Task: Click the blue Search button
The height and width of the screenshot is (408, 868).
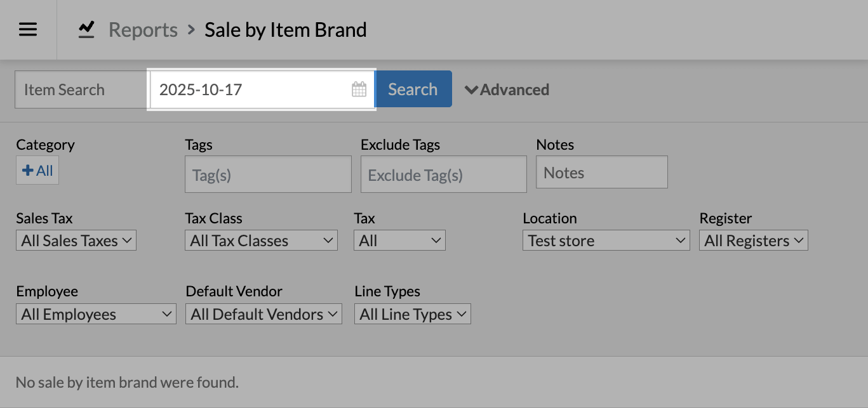Action: (x=413, y=89)
